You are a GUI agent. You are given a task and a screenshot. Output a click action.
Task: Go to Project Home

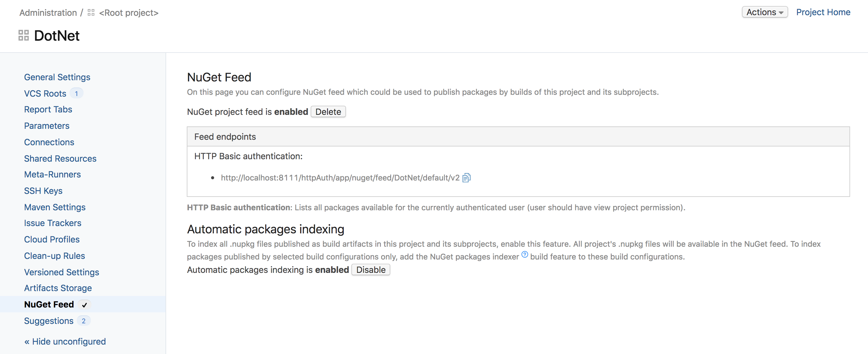(x=823, y=12)
